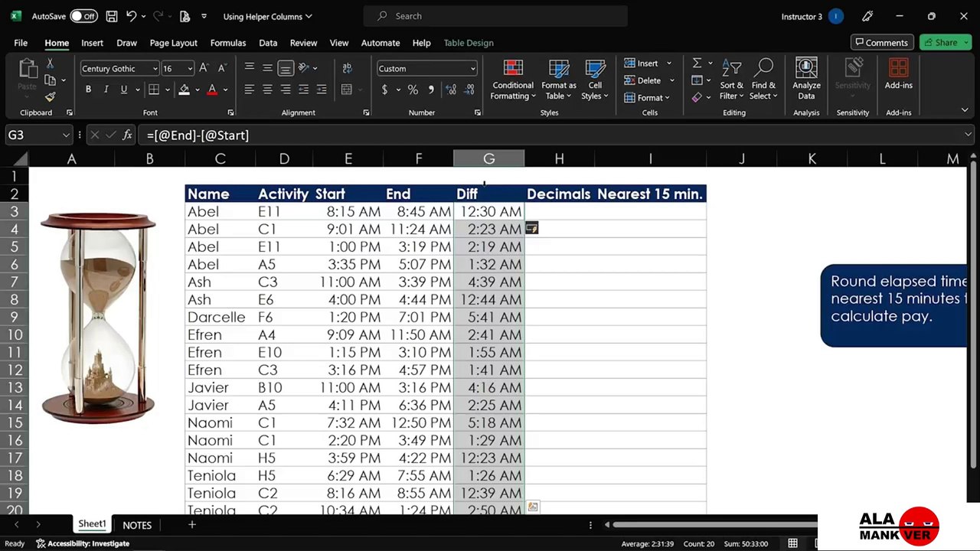
Task: Toggle Bold formatting
Action: click(88, 90)
